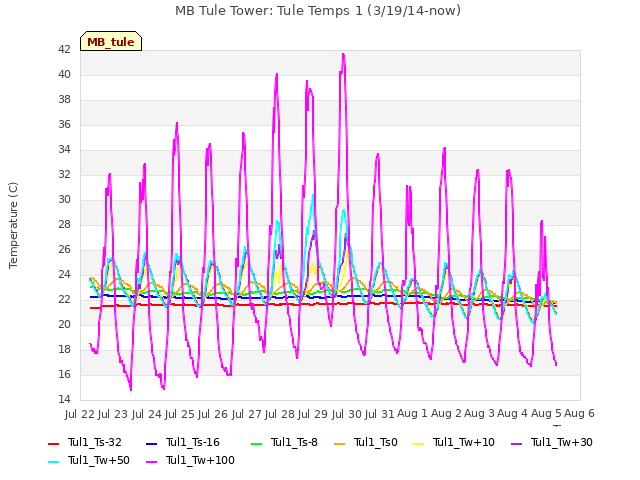640x480 pixels.
Task: Click the Jul 31 x-axis label
Action: [380, 414]
